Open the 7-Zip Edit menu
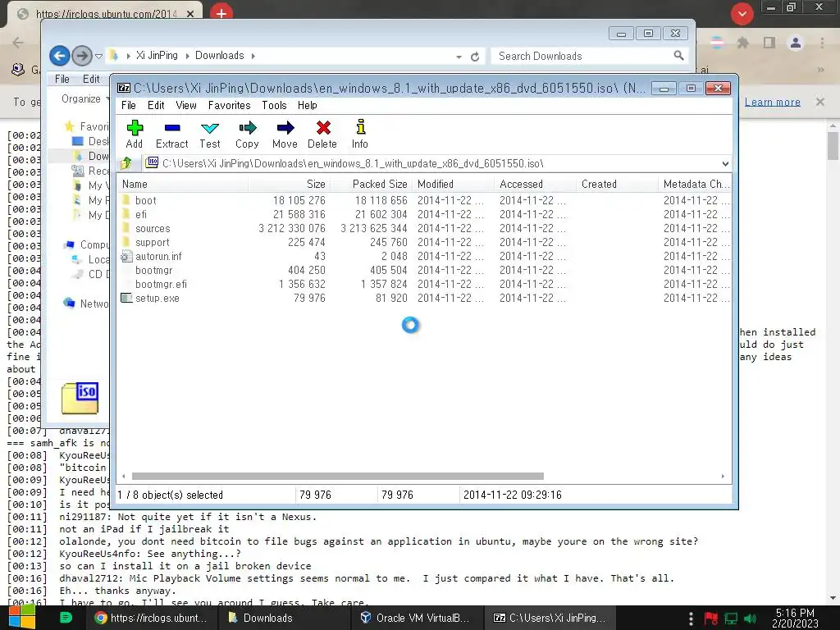 156,106
